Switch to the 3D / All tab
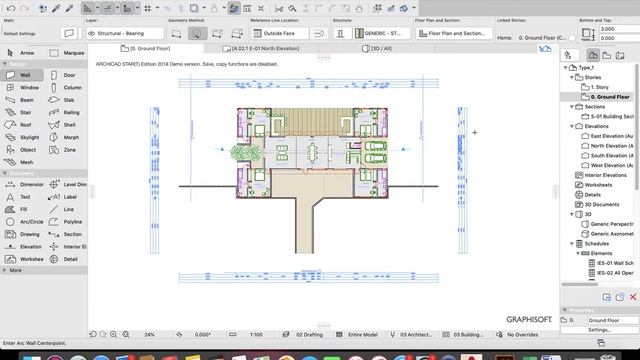The image size is (640, 360). (377, 48)
